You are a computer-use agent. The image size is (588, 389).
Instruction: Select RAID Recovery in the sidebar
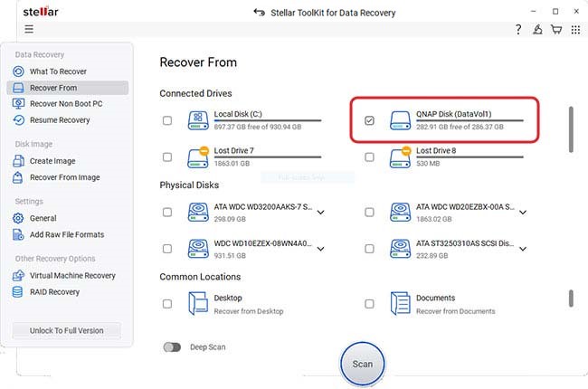tap(55, 292)
